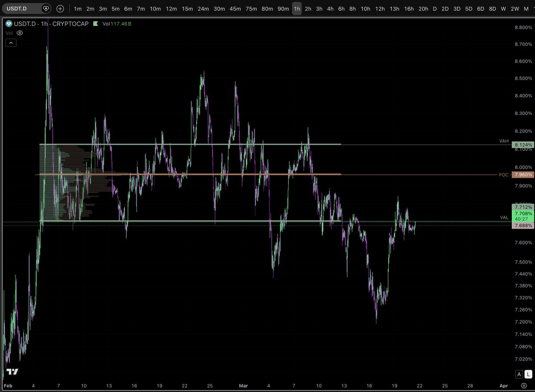Click USDT.D · 1h · CRYPTOCAP legend title
This screenshot has height=392, width=535.
pyautogui.click(x=51, y=24)
